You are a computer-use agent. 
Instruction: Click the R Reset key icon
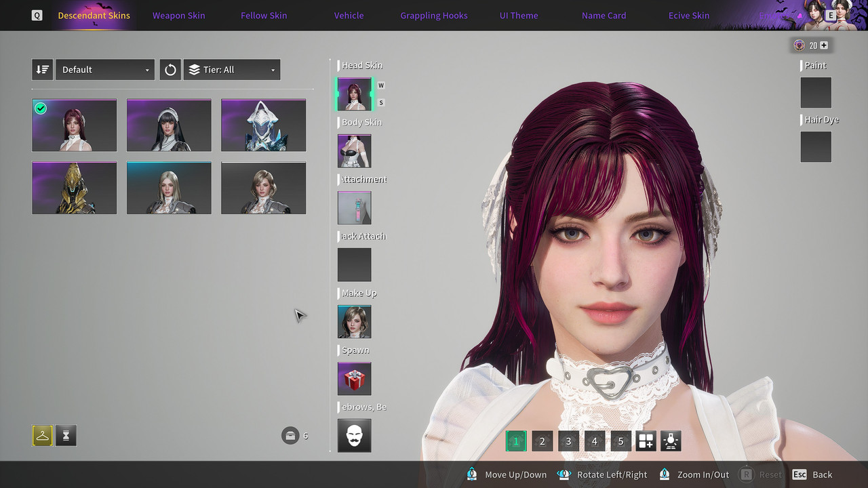pos(747,474)
